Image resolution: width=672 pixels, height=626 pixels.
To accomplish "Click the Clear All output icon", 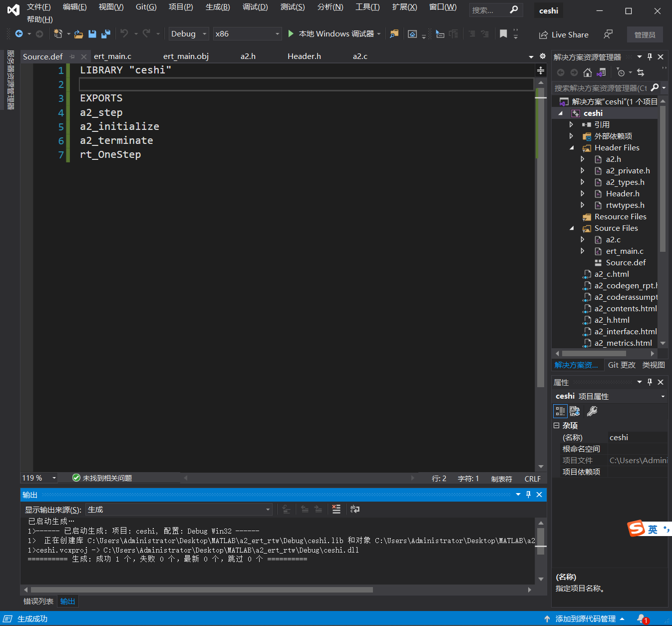I will coord(336,509).
